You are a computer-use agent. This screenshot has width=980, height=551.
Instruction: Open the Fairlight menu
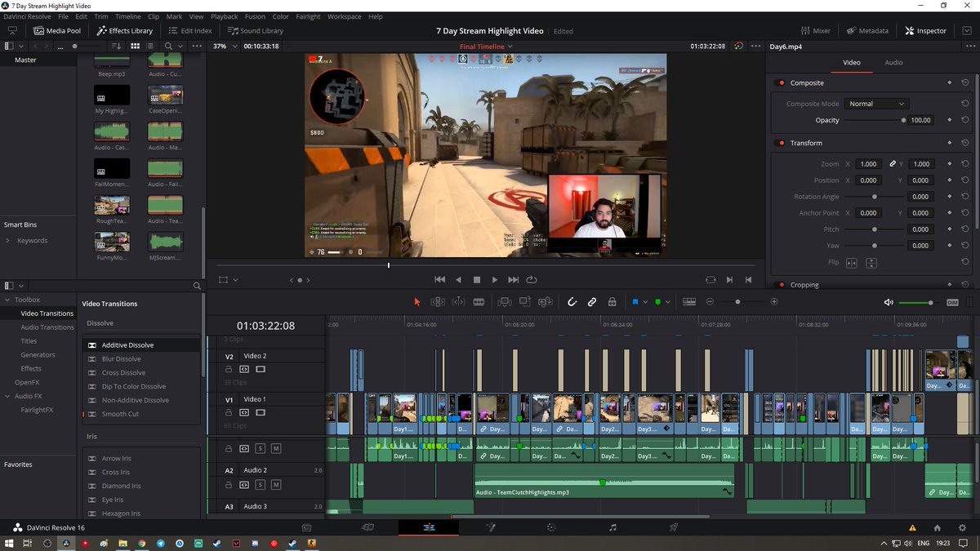[307, 16]
